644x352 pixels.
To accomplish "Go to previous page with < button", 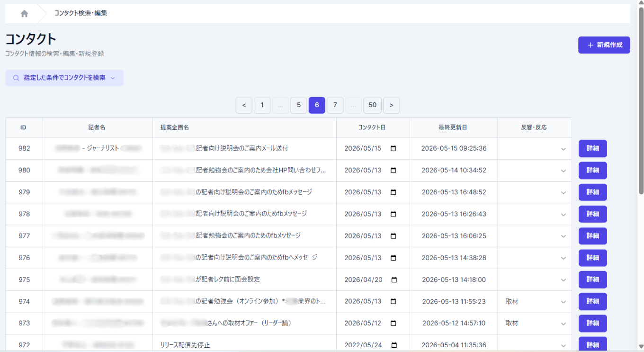I will click(x=244, y=105).
